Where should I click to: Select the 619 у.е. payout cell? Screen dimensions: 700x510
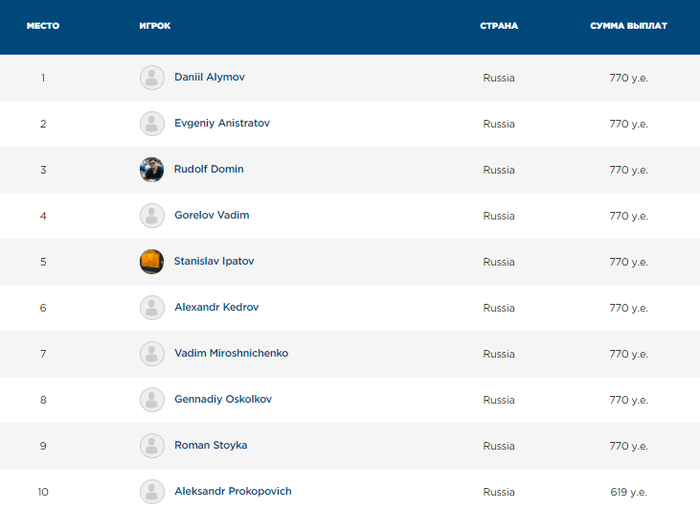[x=629, y=492]
